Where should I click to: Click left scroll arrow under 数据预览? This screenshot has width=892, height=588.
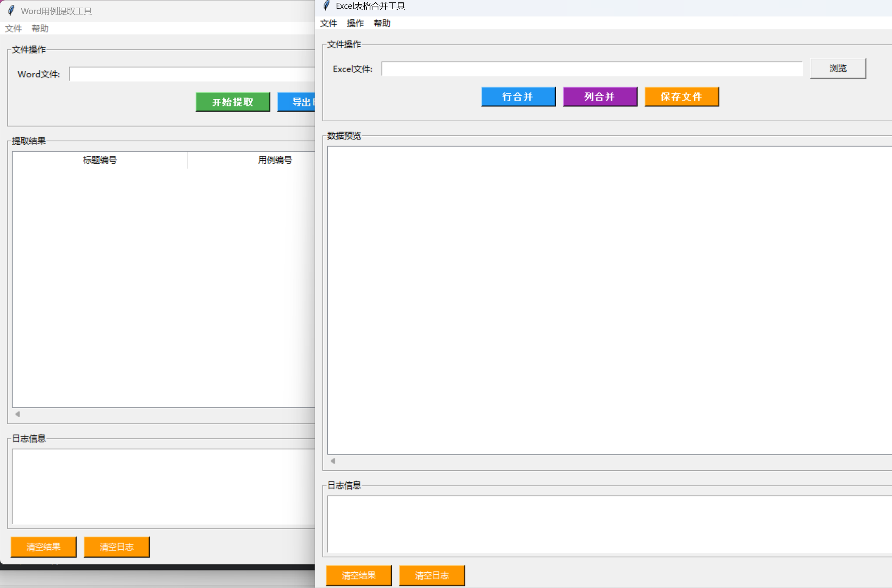pyautogui.click(x=333, y=461)
